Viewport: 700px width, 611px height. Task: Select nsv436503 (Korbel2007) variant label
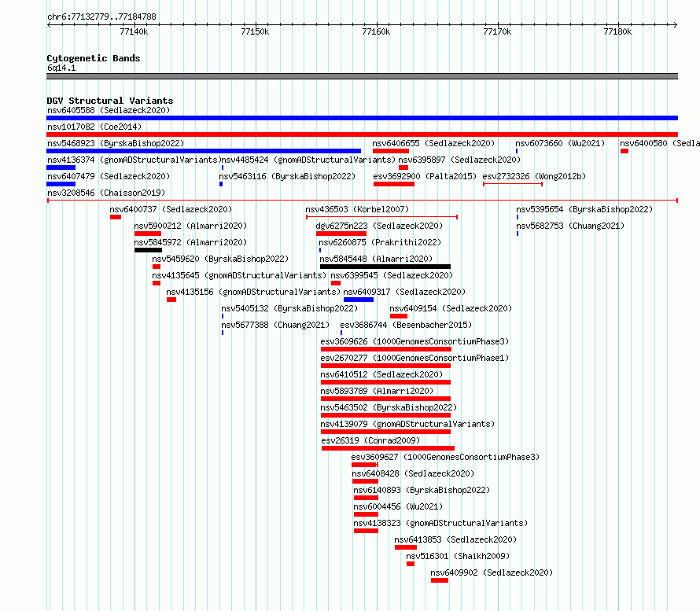357,209
